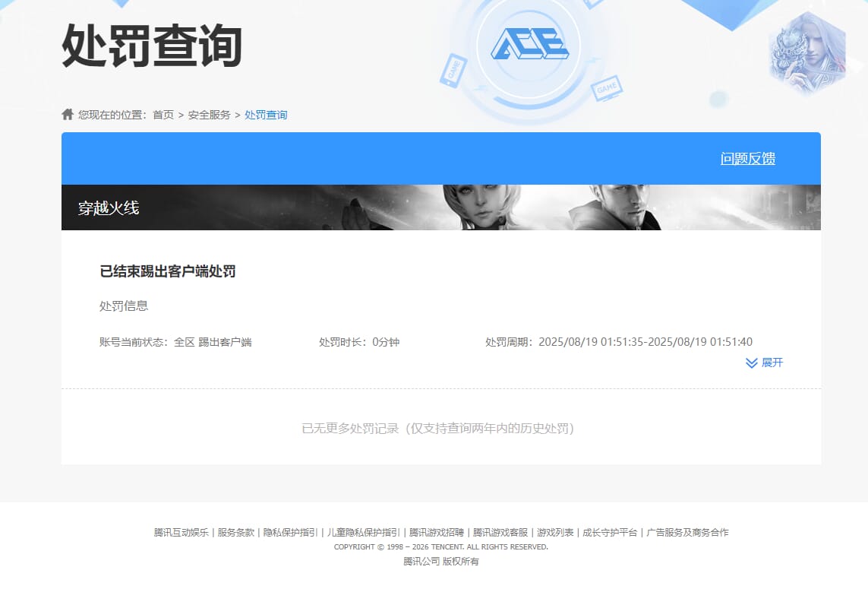Open the 腾讯游戏客服 footer link
Screen dimensions: 868x589
[x=499, y=533]
